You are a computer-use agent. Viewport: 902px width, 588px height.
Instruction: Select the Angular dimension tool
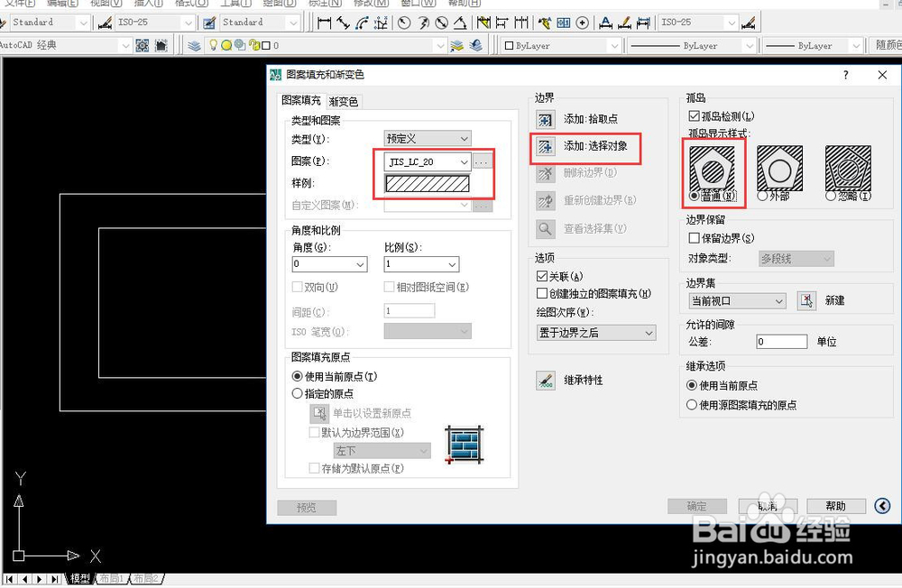[460, 23]
